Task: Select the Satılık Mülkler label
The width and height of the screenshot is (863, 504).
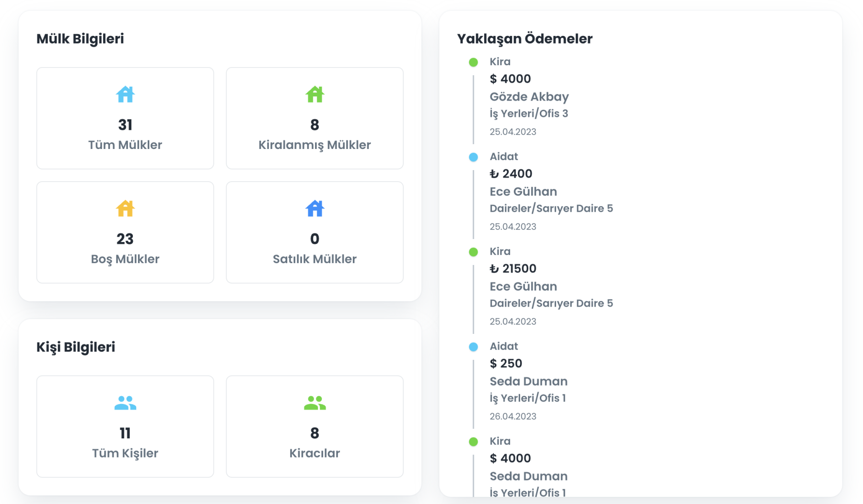Action: (315, 259)
